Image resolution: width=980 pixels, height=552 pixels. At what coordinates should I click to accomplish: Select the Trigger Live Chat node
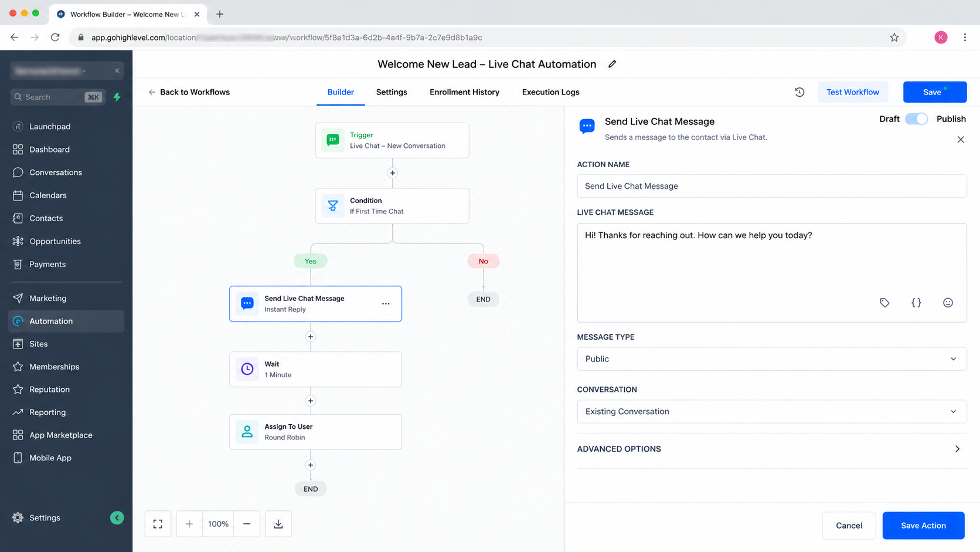point(392,140)
